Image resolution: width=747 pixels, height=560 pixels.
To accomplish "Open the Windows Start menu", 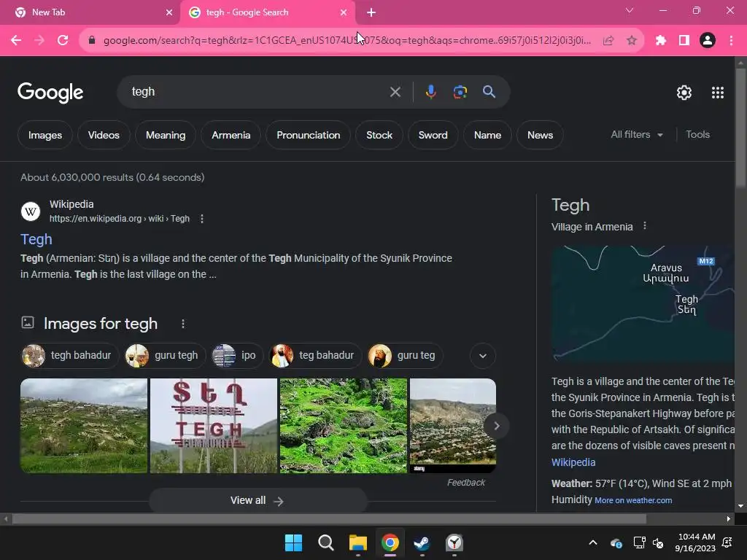I will pos(293,542).
